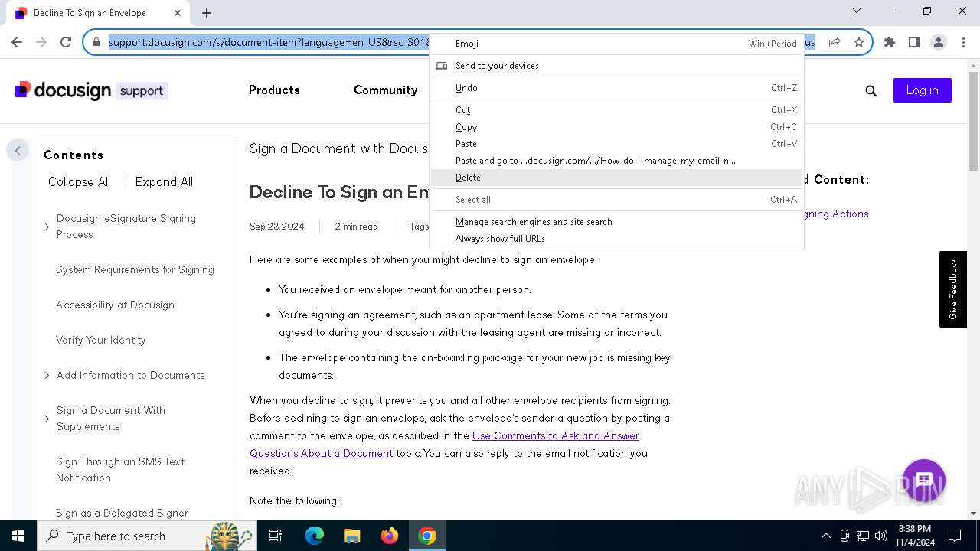Select Cut in the context menu
Viewport: 980px width, 551px height.
[x=616, y=110]
